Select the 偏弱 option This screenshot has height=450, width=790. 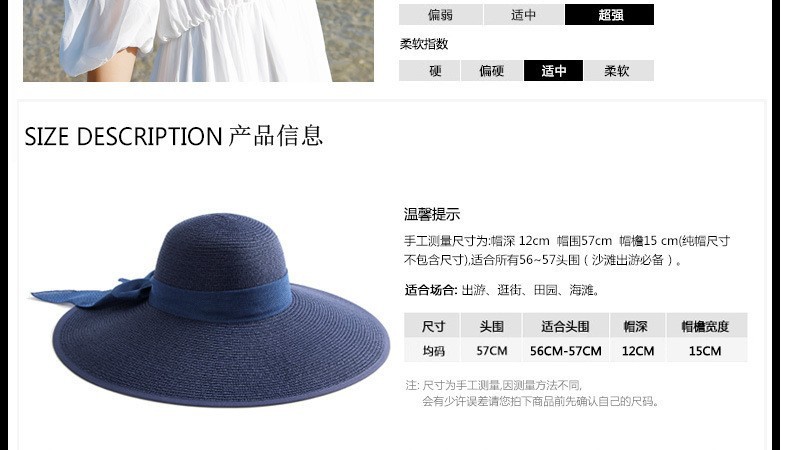coord(441,15)
